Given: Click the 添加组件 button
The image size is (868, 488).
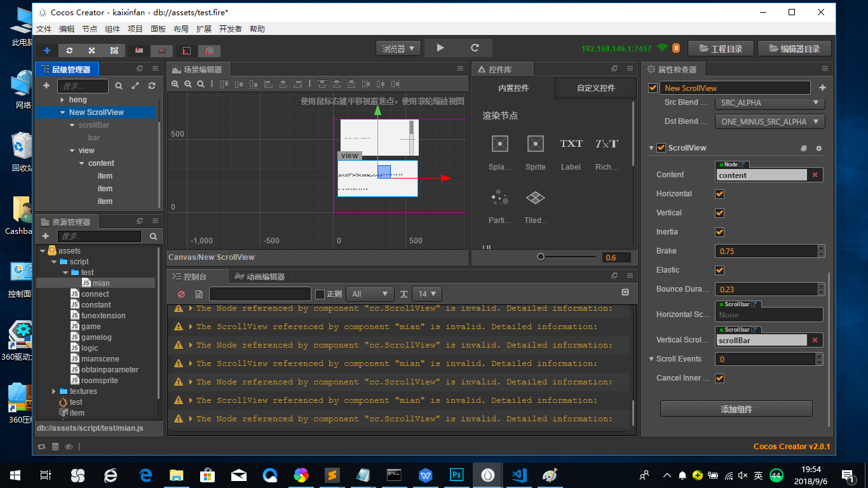Looking at the screenshot, I should [736, 409].
